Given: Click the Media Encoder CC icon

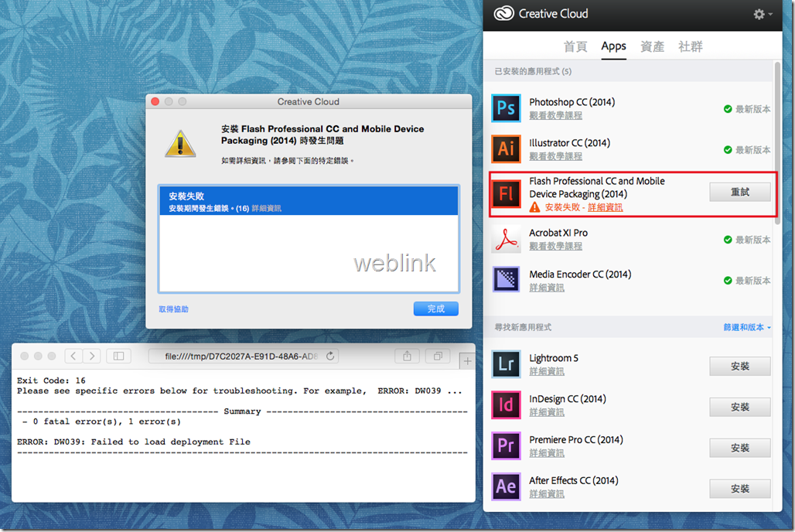Looking at the screenshot, I should tap(506, 279).
